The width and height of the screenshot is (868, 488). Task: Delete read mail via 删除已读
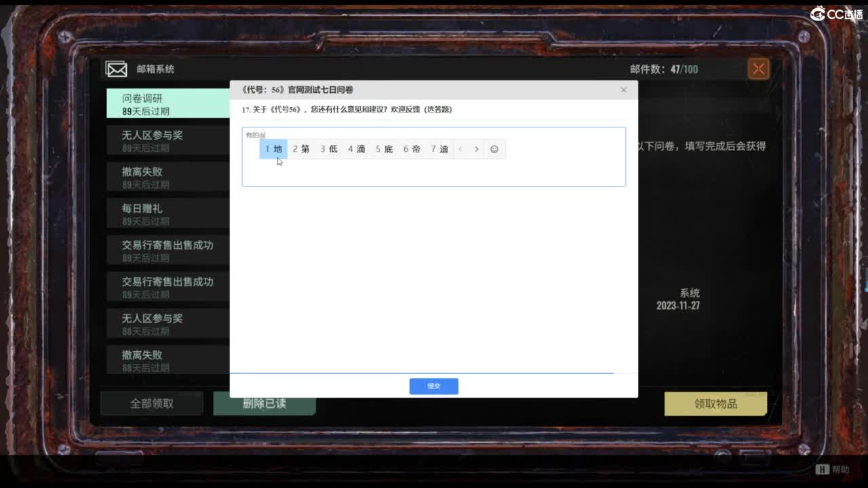pos(264,403)
